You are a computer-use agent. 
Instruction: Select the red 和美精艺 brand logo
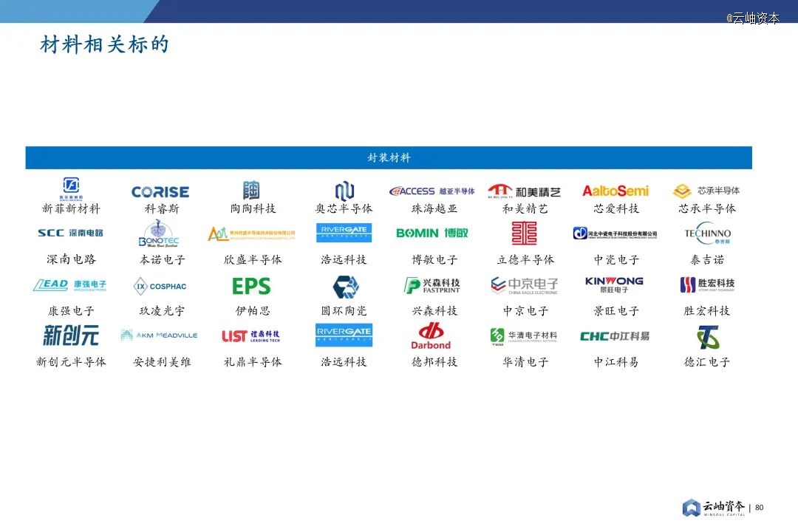tap(524, 191)
